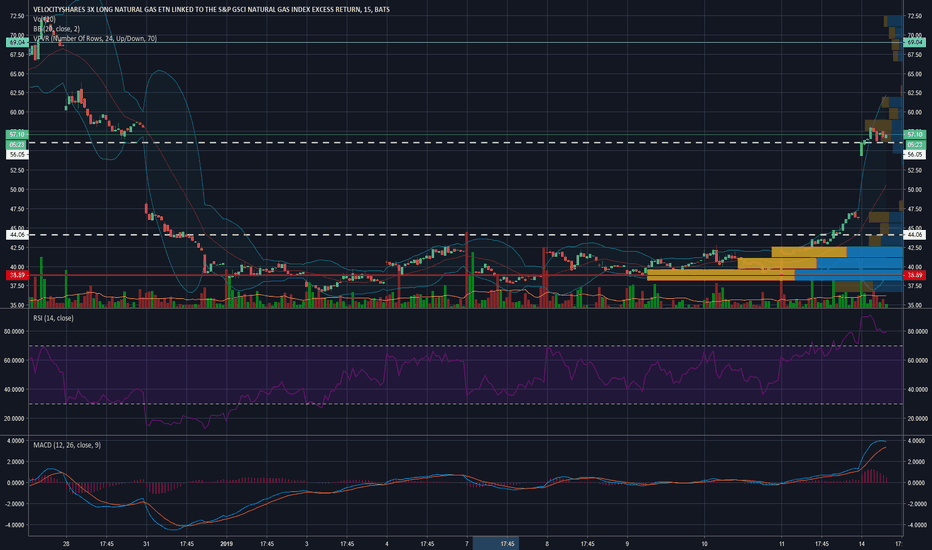Click the VelocityShares 3X Long Natural Gas chart title
Image resolution: width=932 pixels, height=550 pixels.
[211, 10]
